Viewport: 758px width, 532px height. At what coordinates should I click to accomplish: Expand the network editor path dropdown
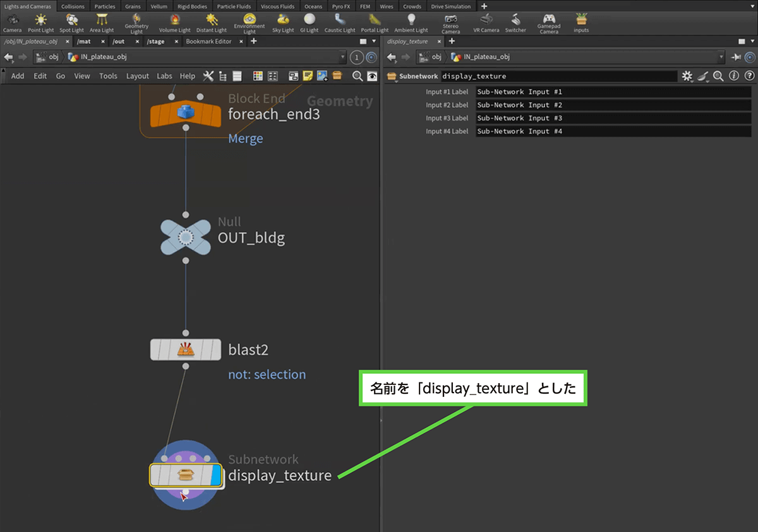[342, 57]
